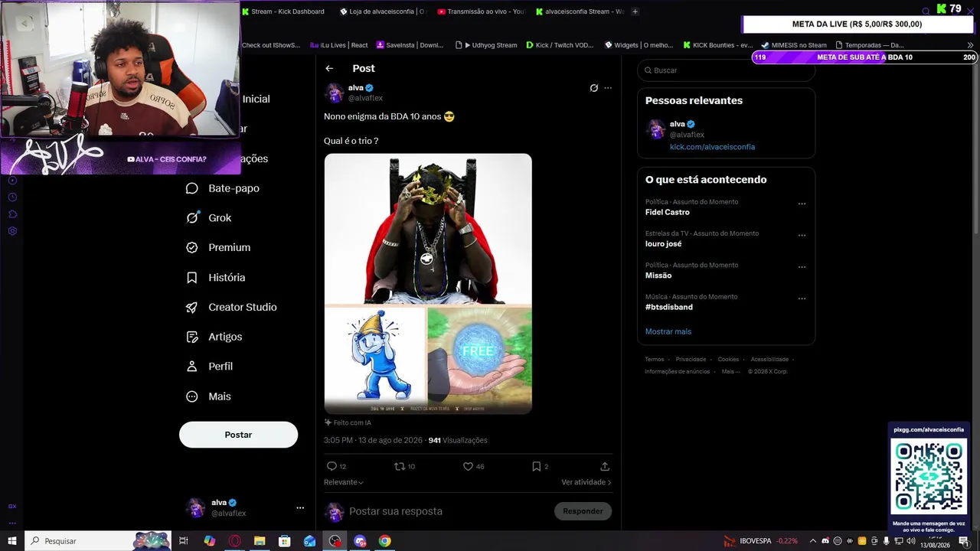
Task: Open account switcher dots beside alva
Action: [x=300, y=507]
